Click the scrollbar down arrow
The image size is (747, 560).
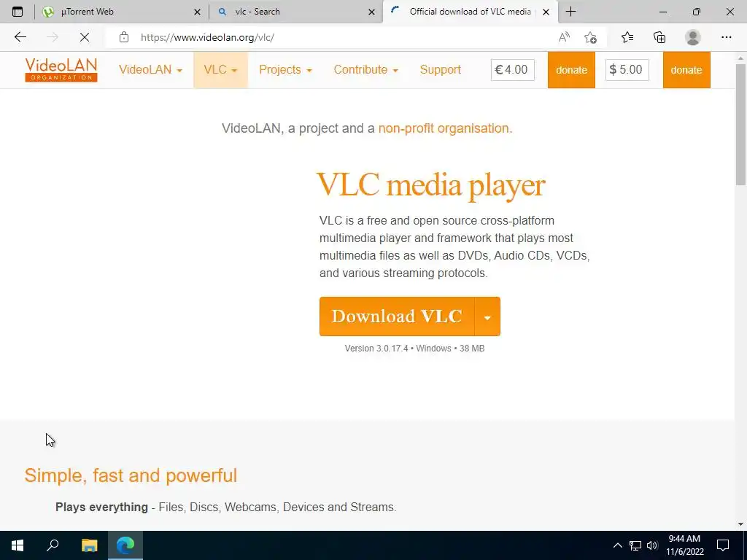[x=741, y=524]
